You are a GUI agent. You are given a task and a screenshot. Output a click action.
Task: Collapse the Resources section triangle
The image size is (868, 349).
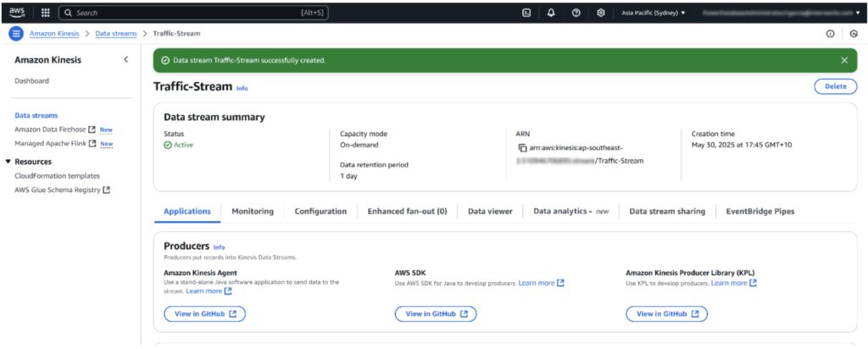8,162
